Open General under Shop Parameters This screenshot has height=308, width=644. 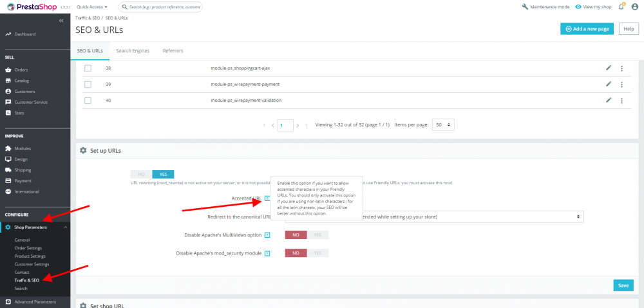click(x=22, y=240)
